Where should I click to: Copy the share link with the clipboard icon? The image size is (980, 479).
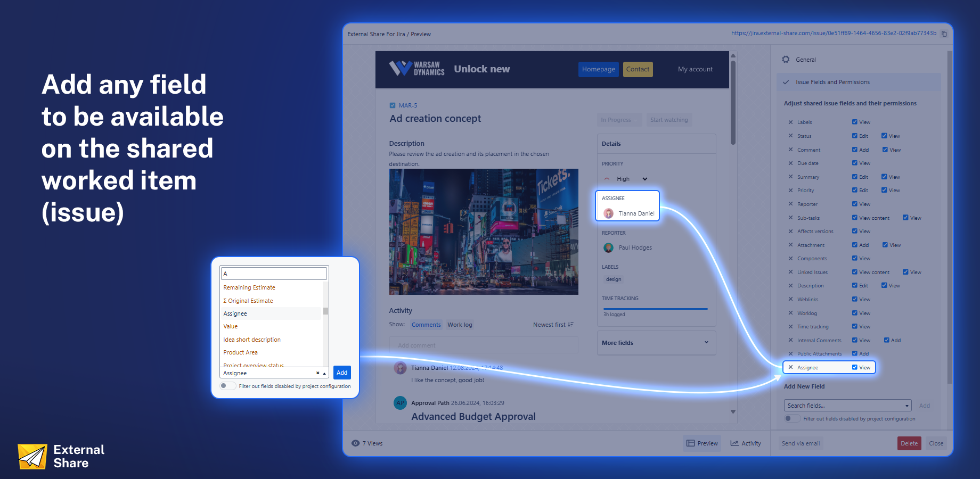pos(944,34)
